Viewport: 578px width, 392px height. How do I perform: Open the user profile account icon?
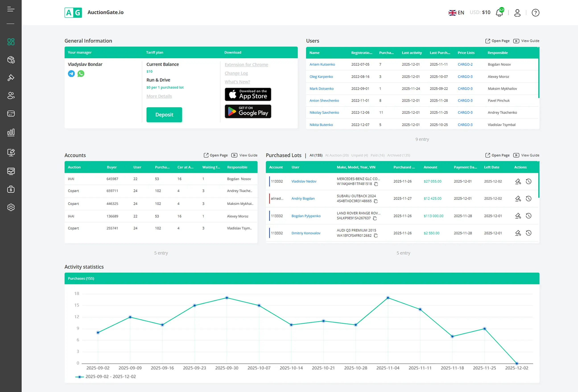(517, 13)
